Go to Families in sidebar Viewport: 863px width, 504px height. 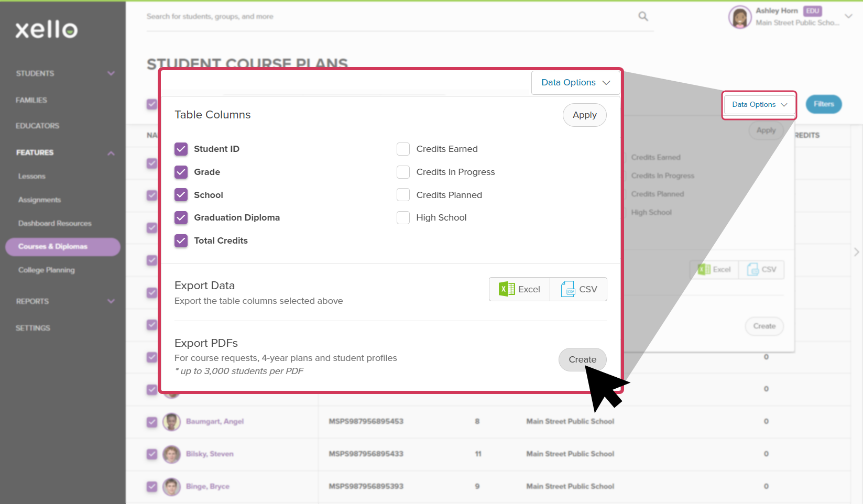(31, 100)
